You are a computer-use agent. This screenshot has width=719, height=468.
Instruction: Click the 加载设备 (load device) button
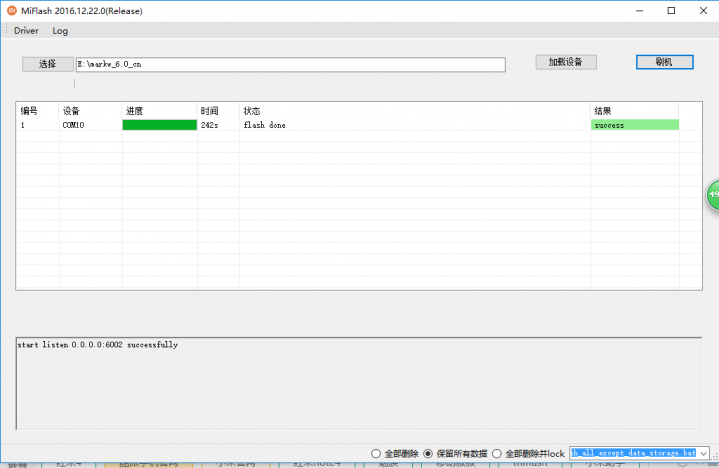point(566,62)
